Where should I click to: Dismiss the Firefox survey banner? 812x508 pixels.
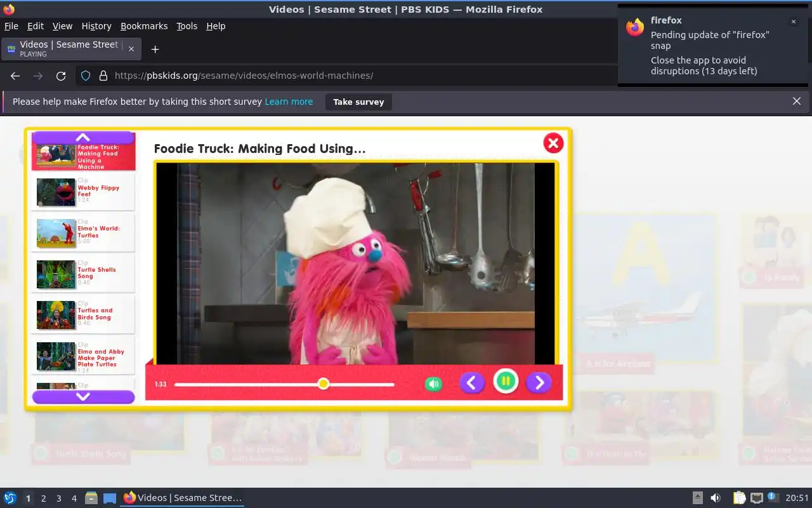[797, 101]
